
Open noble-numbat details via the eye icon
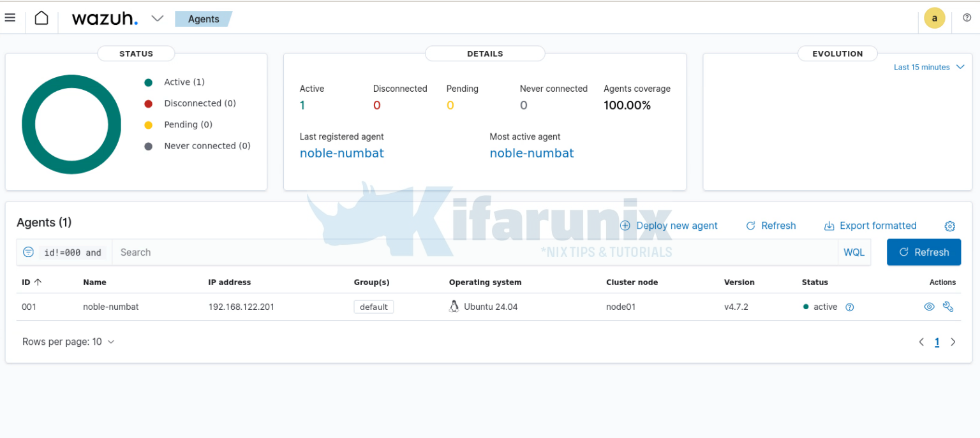[929, 306]
